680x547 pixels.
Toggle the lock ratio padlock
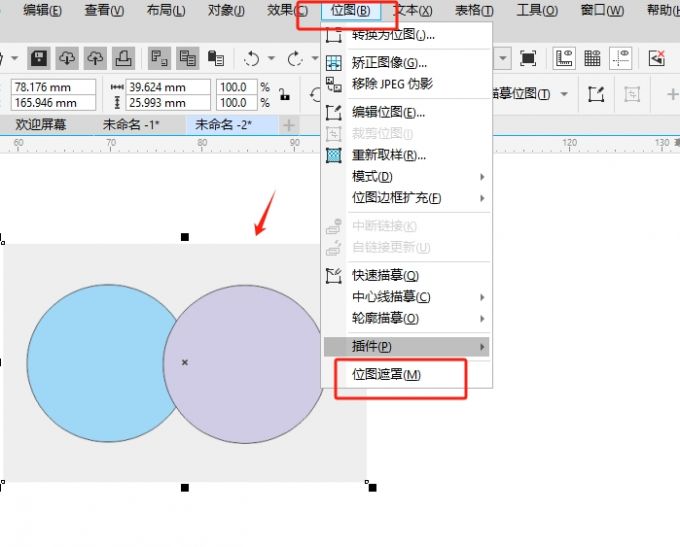pyautogui.click(x=284, y=95)
